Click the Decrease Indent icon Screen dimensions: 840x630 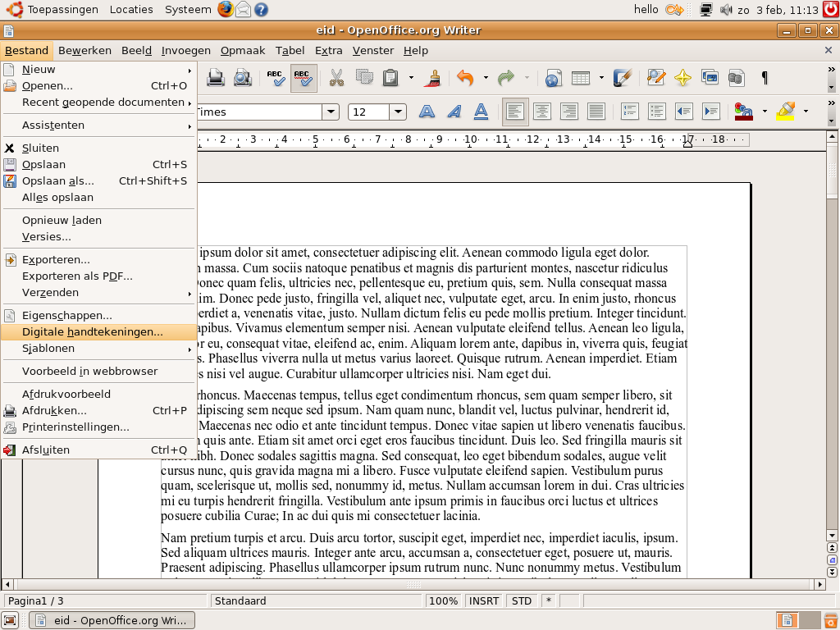[683, 112]
